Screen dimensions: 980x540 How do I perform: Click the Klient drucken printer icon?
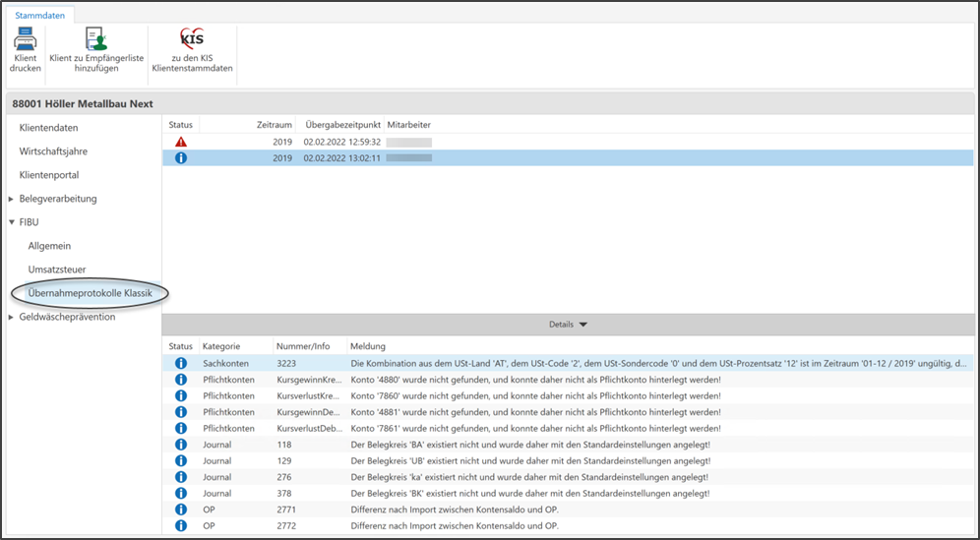(25, 39)
